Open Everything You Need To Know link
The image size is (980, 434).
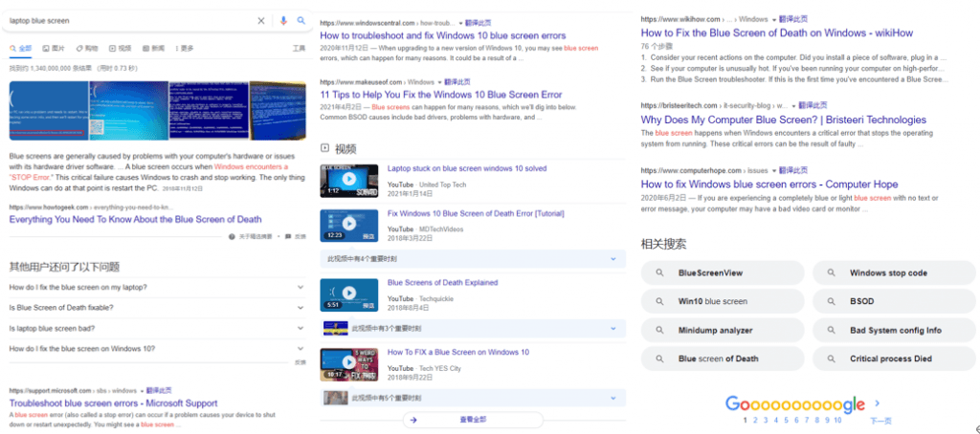[135, 219]
